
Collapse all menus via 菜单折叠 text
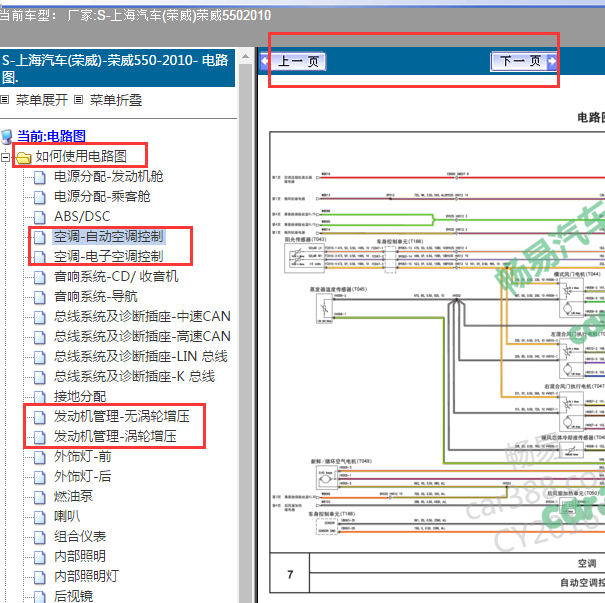[116, 100]
